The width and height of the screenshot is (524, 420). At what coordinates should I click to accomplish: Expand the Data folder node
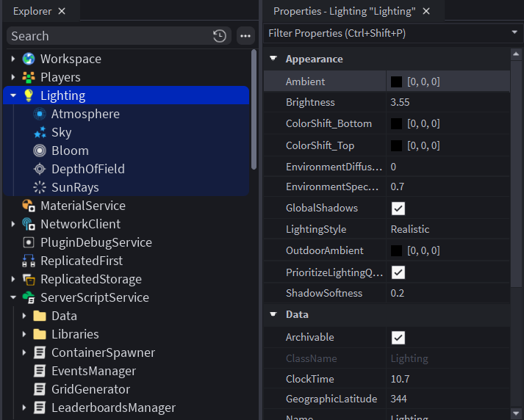click(x=24, y=316)
